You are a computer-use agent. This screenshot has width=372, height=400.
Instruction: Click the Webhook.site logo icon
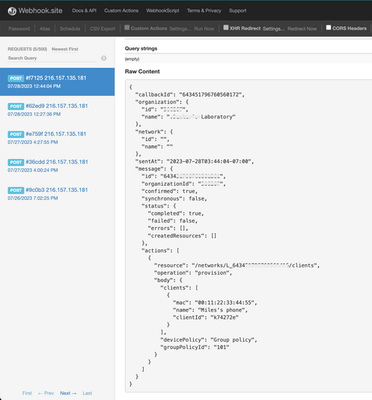pyautogui.click(x=12, y=11)
